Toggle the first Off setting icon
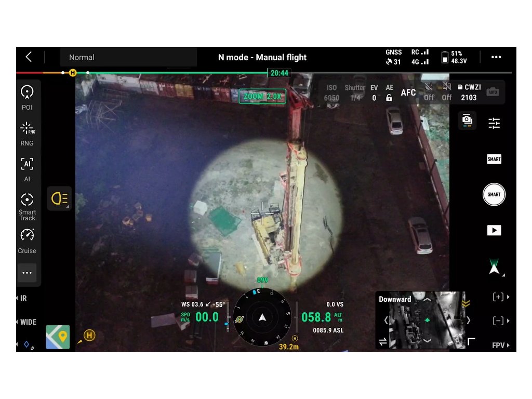The height and width of the screenshot is (399, 532). [x=429, y=92]
